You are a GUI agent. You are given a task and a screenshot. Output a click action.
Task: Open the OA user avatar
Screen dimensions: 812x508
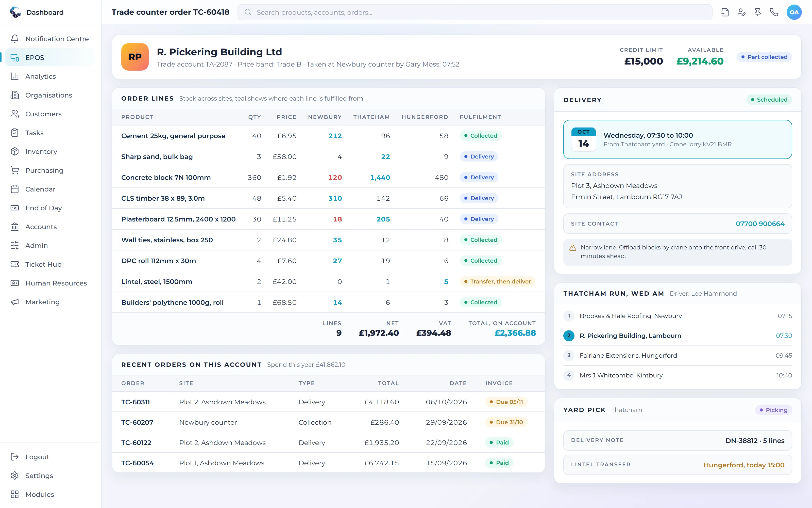[794, 12]
